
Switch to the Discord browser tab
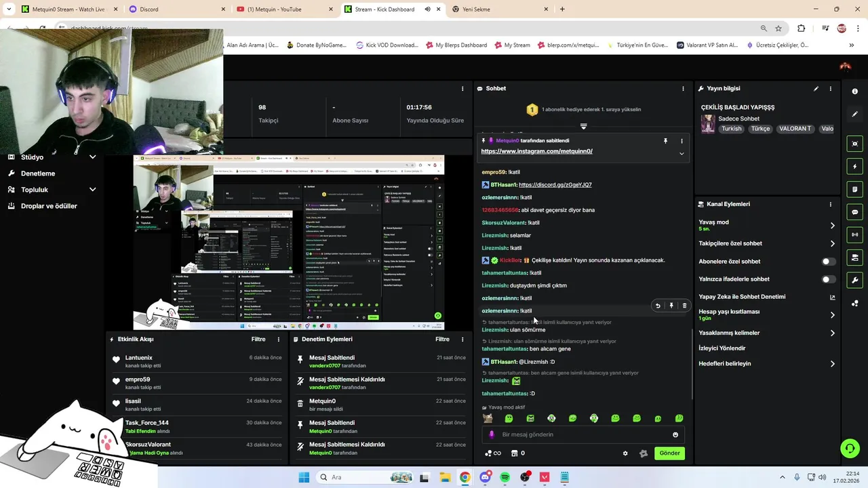click(x=176, y=9)
